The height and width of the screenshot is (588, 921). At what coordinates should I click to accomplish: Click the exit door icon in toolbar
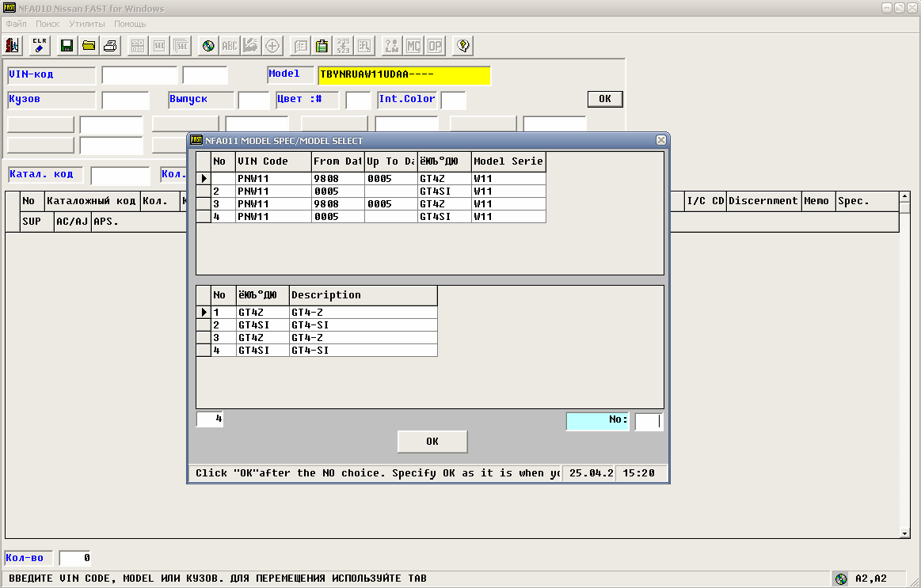coord(13,46)
